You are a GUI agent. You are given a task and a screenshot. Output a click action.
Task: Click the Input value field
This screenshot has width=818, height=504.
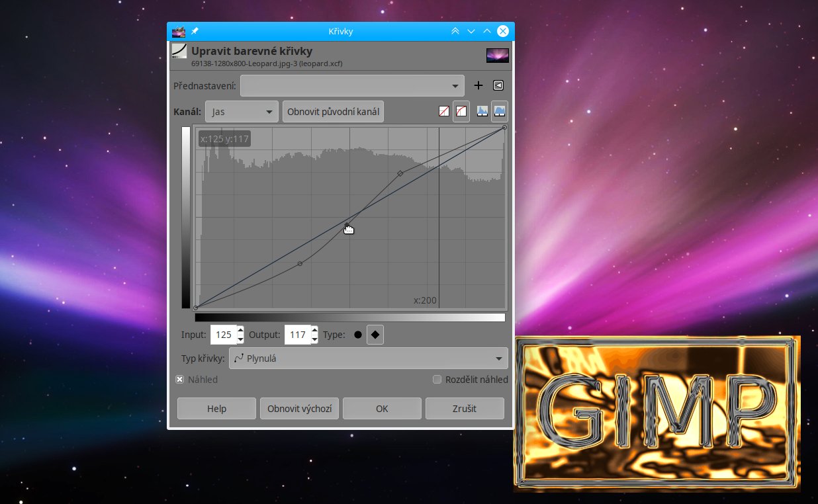coord(223,335)
